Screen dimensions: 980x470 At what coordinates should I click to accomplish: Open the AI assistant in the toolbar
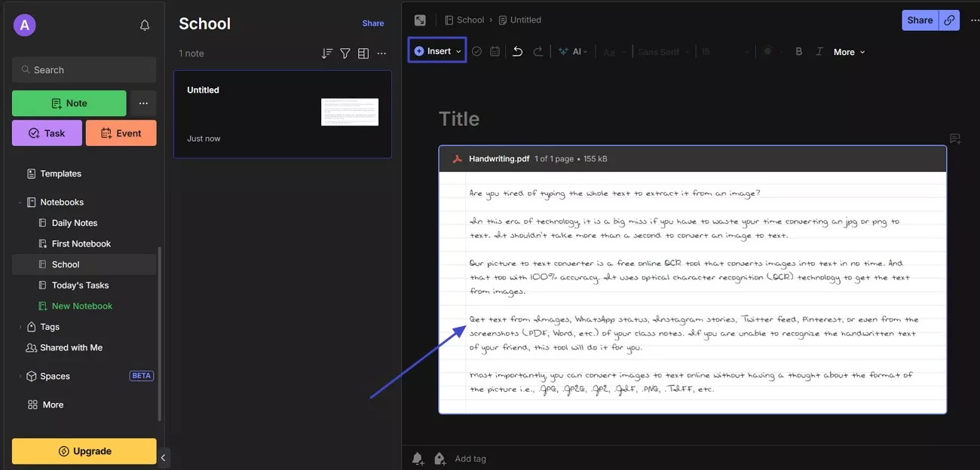pos(573,51)
